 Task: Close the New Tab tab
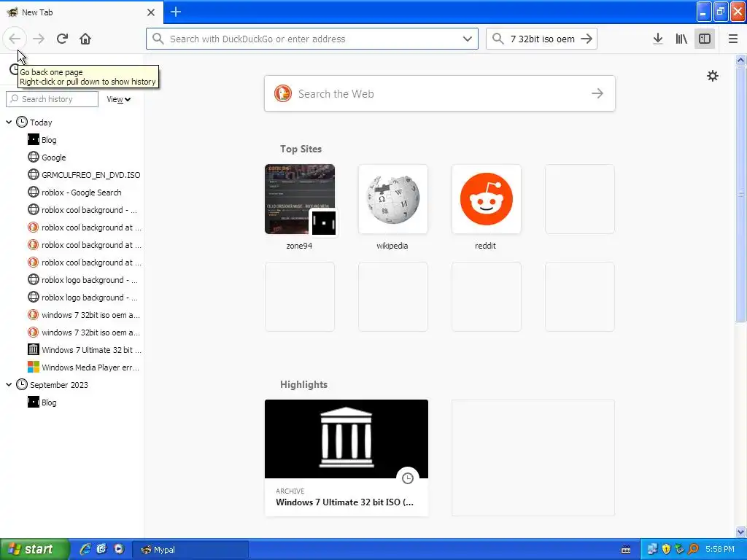[150, 12]
